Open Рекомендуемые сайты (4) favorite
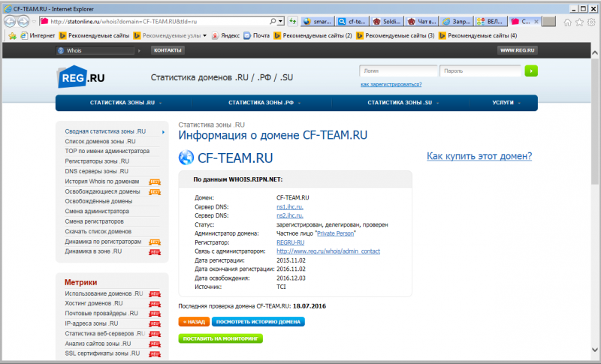The width and height of the screenshot is (601, 364). pos(478,35)
